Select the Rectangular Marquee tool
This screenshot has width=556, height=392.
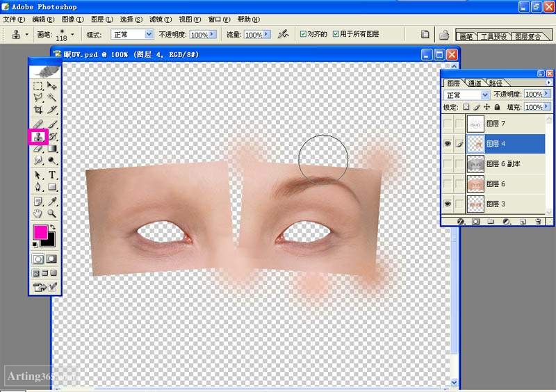(38, 86)
